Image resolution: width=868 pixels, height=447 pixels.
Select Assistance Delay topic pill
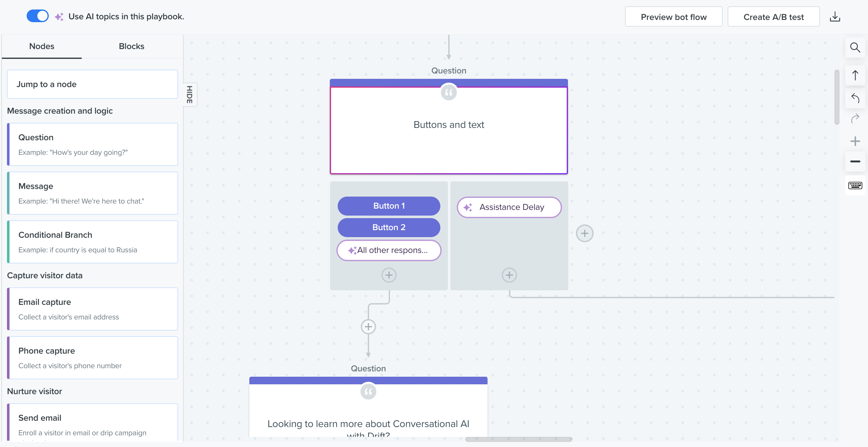point(509,207)
